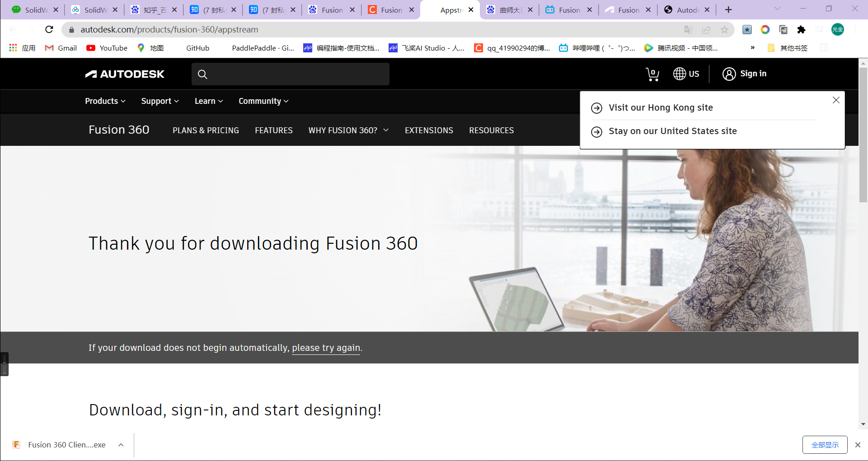Click the translate icon in address bar
Viewport: 868px width, 461px height.
pos(688,29)
